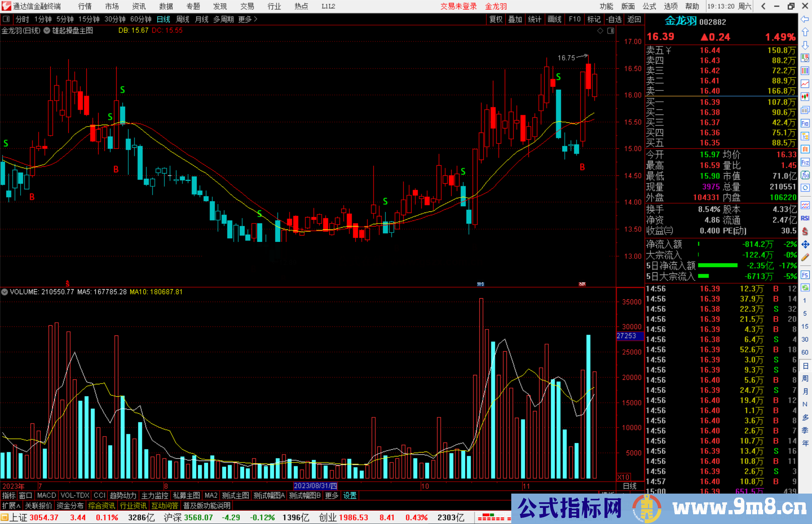
Task: Open the 公式 menu
Action: (649, 6)
